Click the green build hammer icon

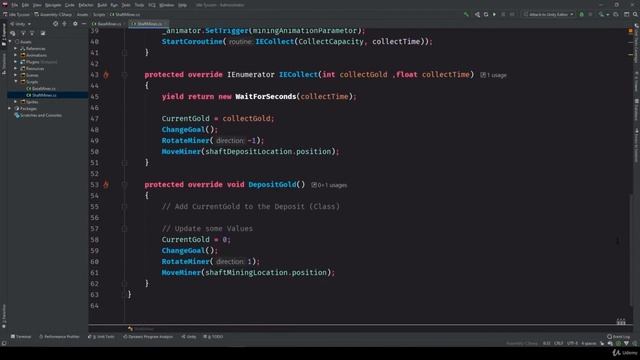466,14
